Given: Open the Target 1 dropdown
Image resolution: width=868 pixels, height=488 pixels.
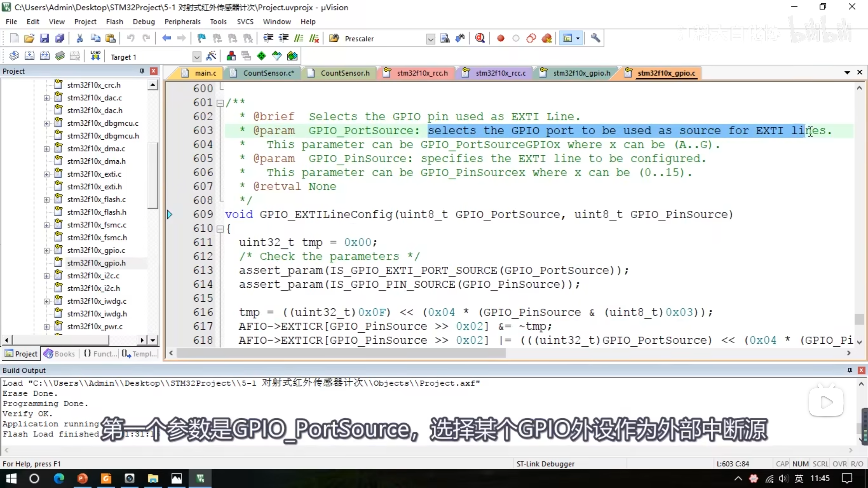Looking at the screenshot, I should click(x=196, y=57).
